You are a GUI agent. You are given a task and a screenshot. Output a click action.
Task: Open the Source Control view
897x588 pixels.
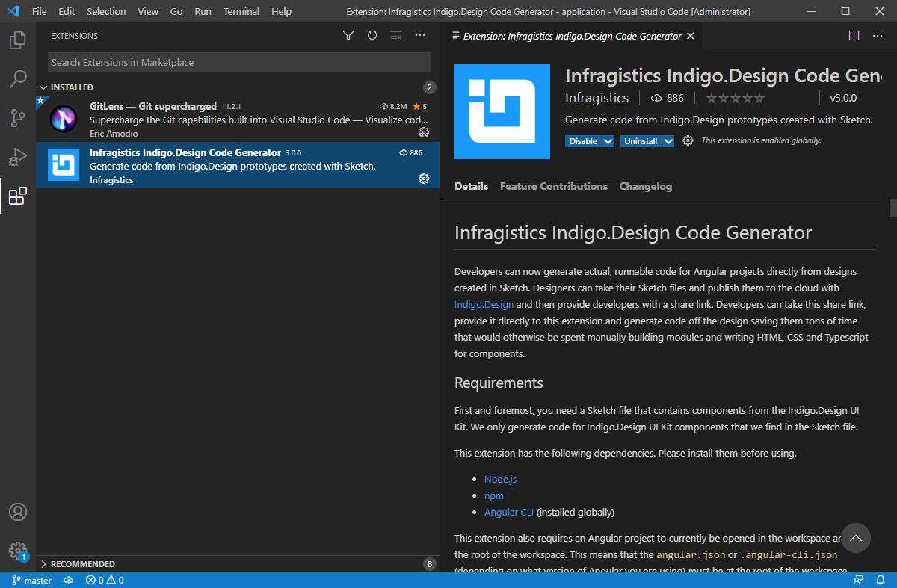pyautogui.click(x=18, y=118)
